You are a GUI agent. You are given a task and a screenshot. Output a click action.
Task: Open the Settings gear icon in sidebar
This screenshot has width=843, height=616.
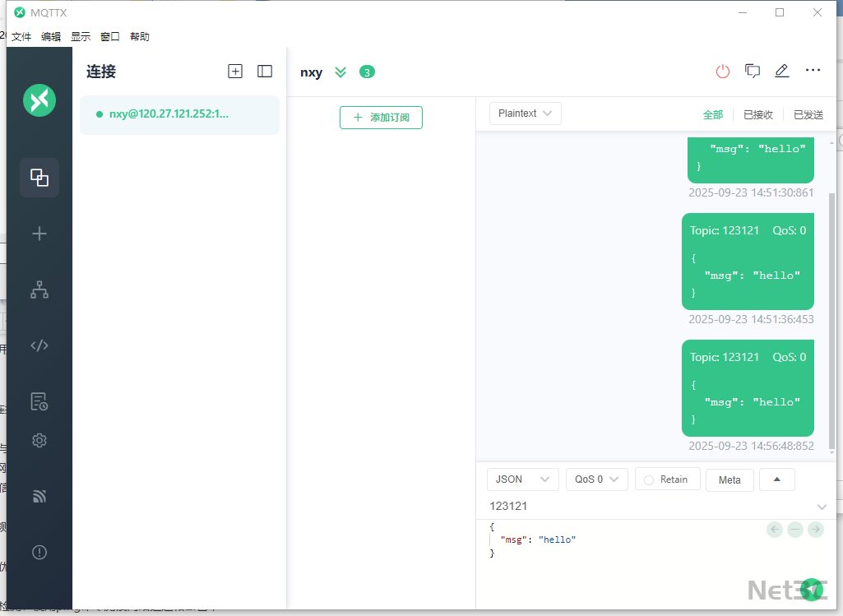pyautogui.click(x=39, y=440)
